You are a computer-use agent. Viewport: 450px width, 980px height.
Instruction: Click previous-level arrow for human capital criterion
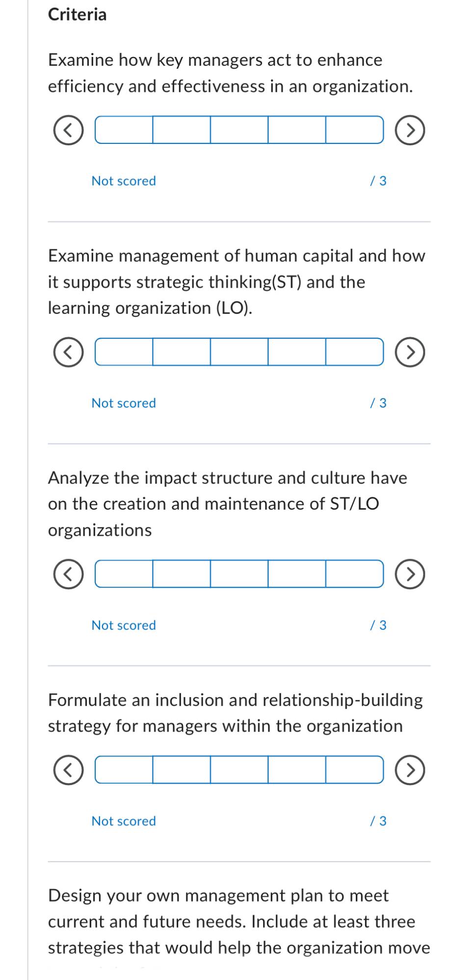click(x=68, y=352)
